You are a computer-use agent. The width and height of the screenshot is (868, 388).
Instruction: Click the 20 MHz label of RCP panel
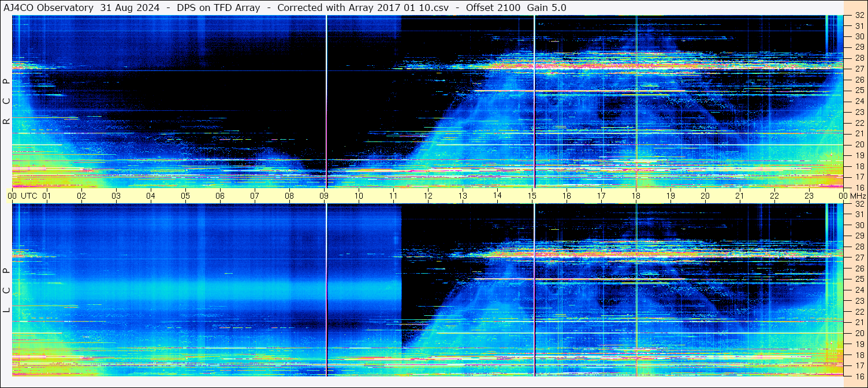coord(859,144)
